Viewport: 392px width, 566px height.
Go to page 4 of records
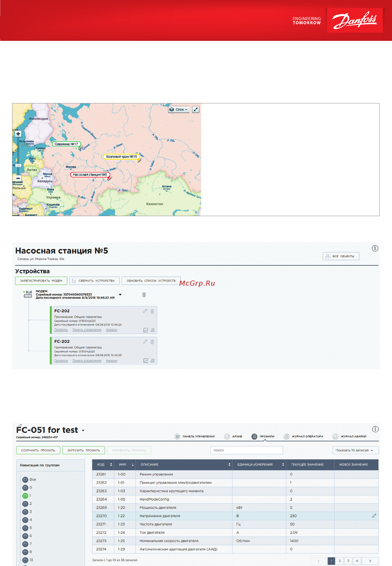click(357, 561)
